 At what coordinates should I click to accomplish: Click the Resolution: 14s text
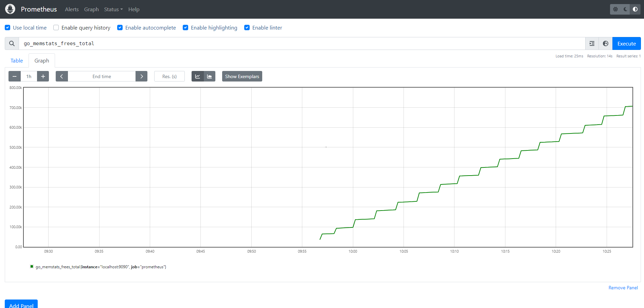coord(600,56)
